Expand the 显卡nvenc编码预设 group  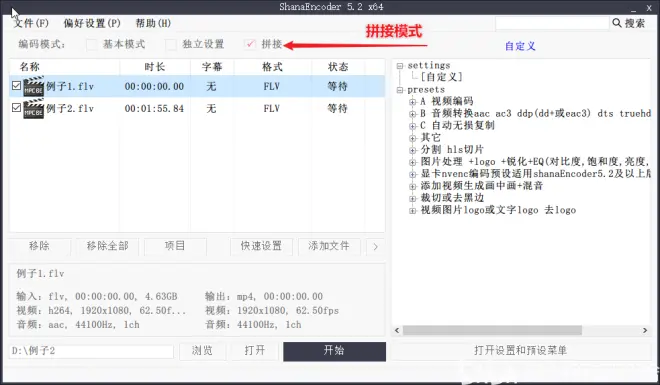412,174
